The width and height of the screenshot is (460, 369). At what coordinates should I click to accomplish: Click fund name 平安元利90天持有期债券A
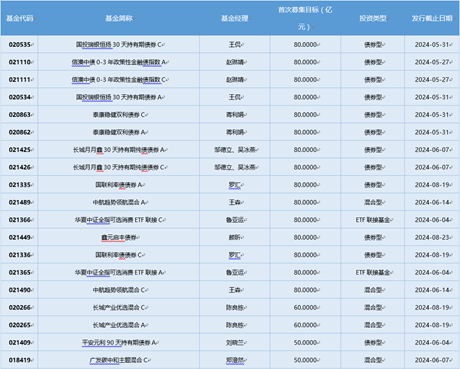(x=119, y=343)
